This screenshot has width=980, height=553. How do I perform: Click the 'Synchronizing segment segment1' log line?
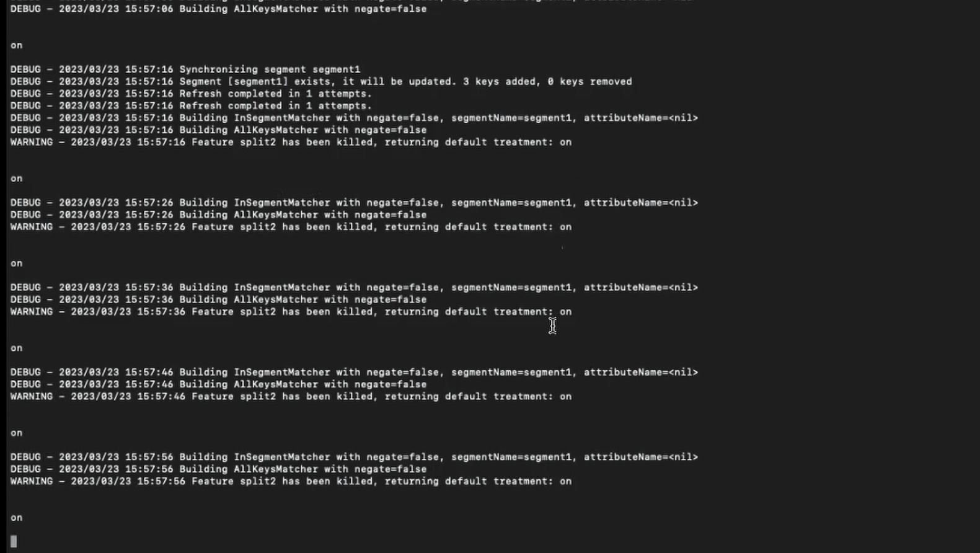tap(185, 69)
